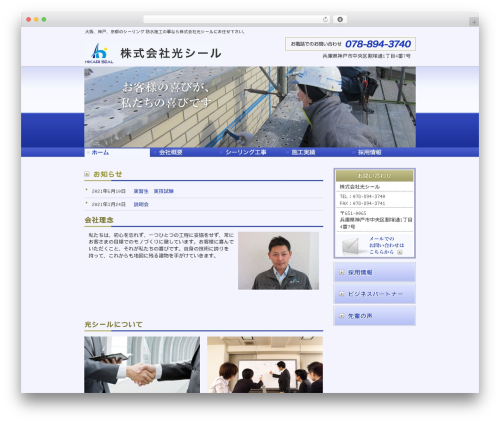500x423 pixels.
Task: Open the ビジネスパートナー sidebar banner
Action: 374,294
